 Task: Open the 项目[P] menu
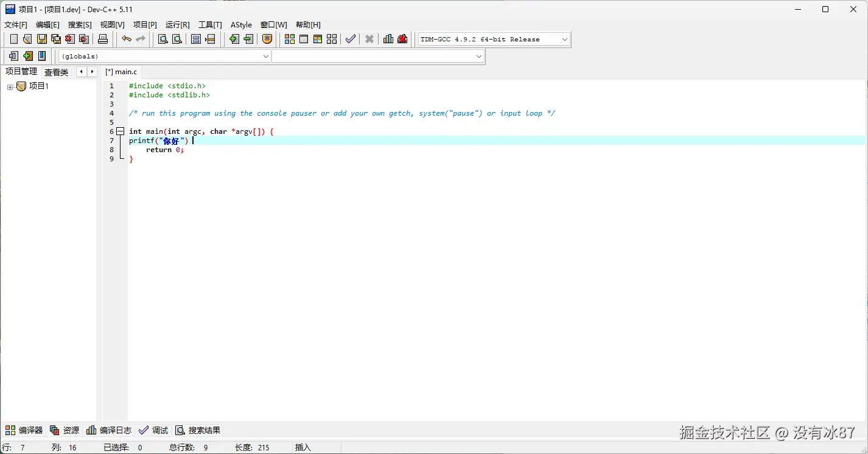tap(145, 25)
